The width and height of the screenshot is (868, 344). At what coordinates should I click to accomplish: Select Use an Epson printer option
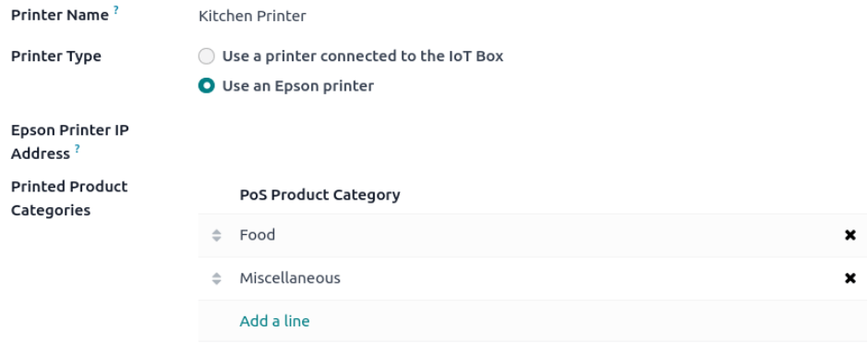coord(207,86)
